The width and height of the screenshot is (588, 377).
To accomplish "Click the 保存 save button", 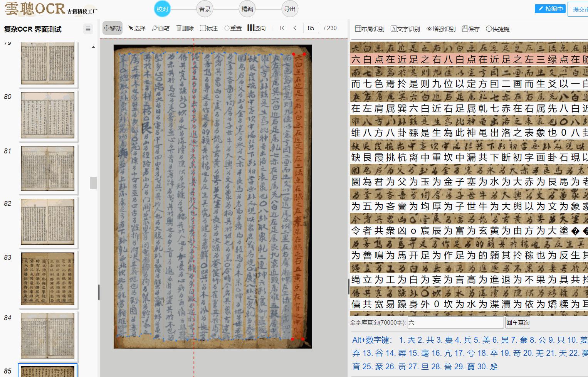I will (x=471, y=29).
